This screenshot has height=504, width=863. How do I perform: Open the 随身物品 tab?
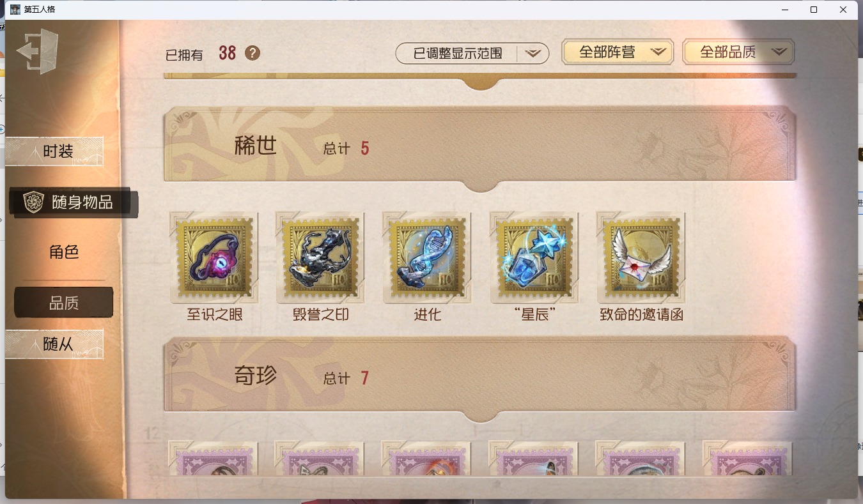tap(73, 202)
